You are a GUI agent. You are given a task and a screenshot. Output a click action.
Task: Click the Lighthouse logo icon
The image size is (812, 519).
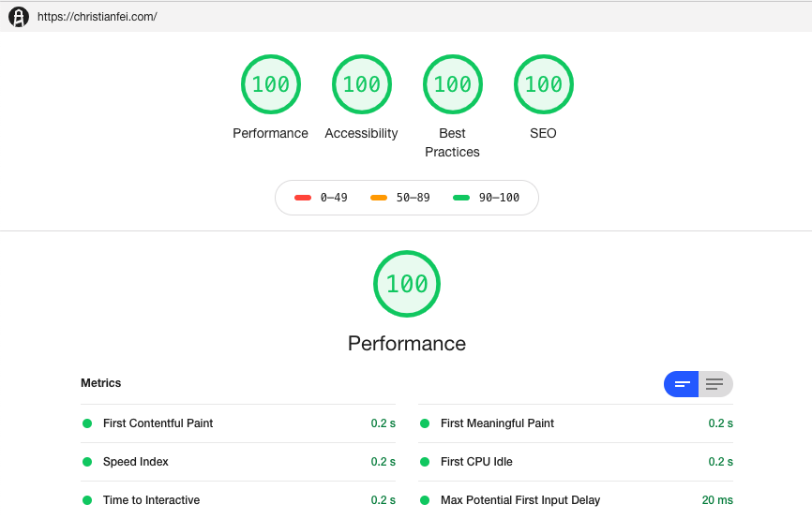[x=19, y=17]
